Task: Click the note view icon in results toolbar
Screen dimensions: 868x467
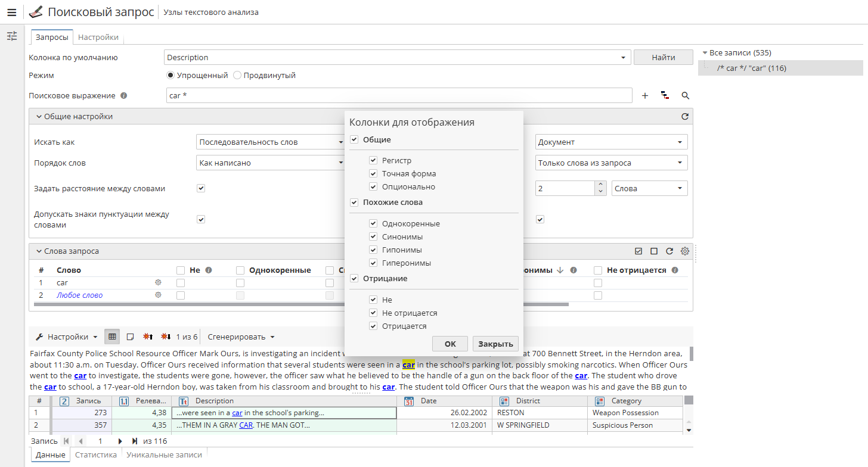Action: click(x=131, y=337)
